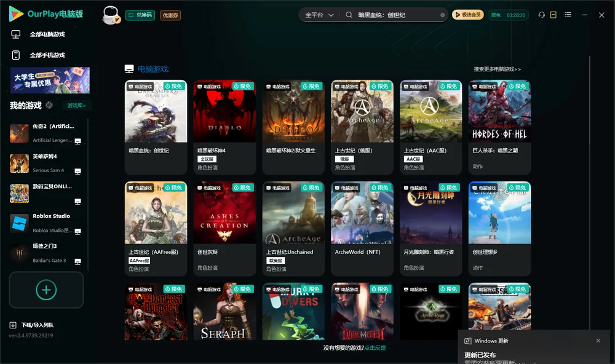Open 英雄萨姆4 in my games list

[46, 163]
